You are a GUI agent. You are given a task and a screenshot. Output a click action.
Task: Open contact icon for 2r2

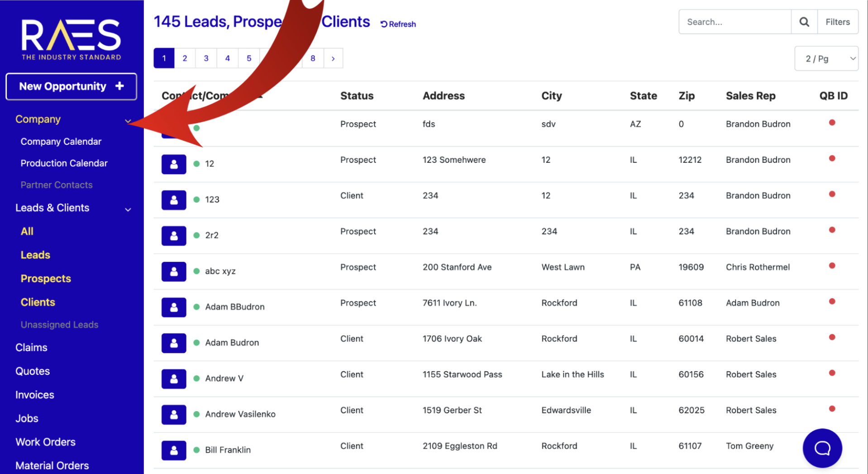[174, 236]
